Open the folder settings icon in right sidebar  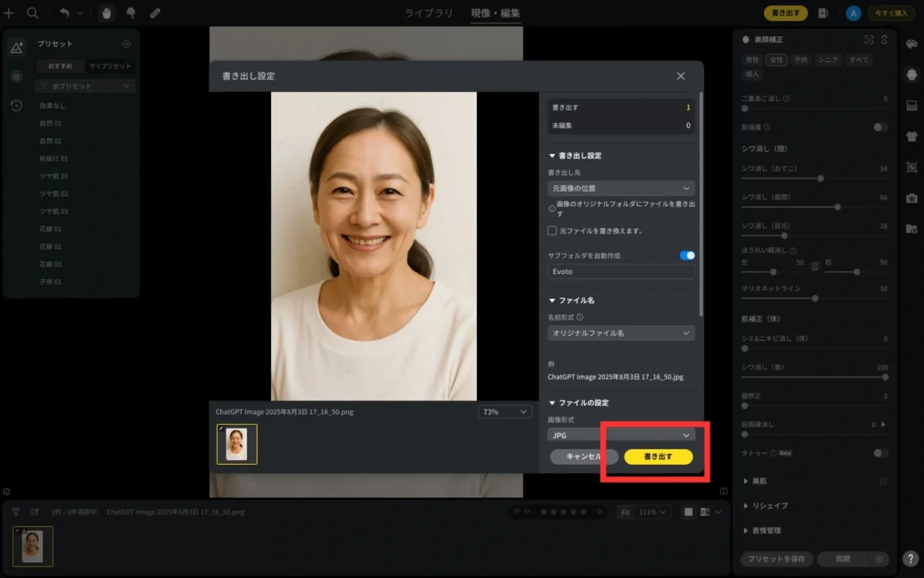[912, 229]
